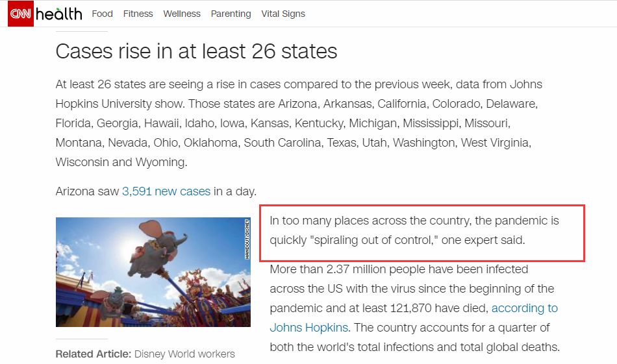617x364 pixels.
Task: Select Wellness in the navigation bar
Action: tap(182, 14)
